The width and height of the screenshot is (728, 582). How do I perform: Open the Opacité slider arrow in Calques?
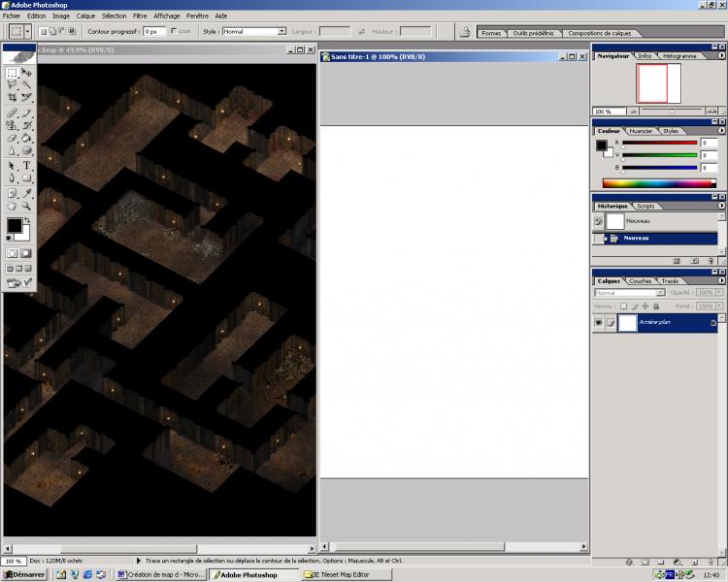point(719,292)
